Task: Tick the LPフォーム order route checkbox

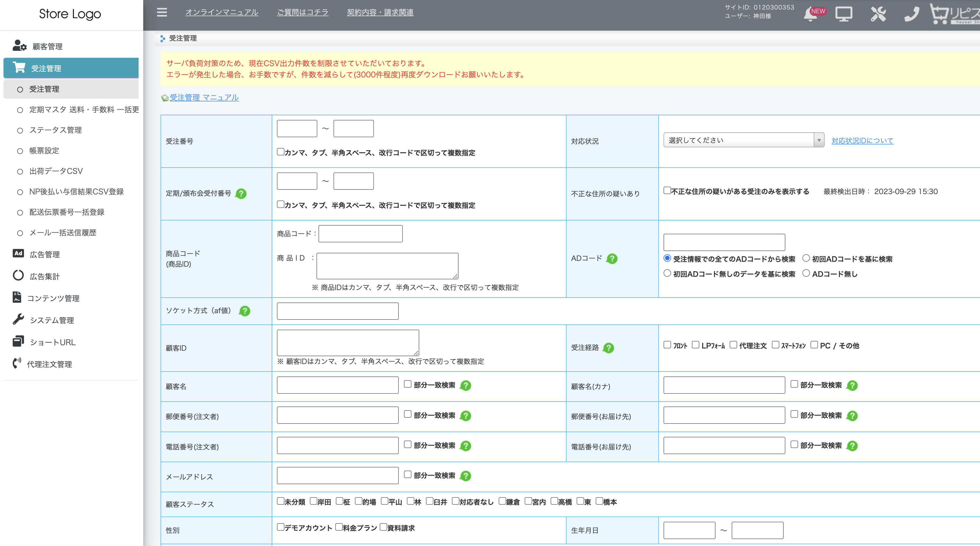Action: [x=695, y=345]
